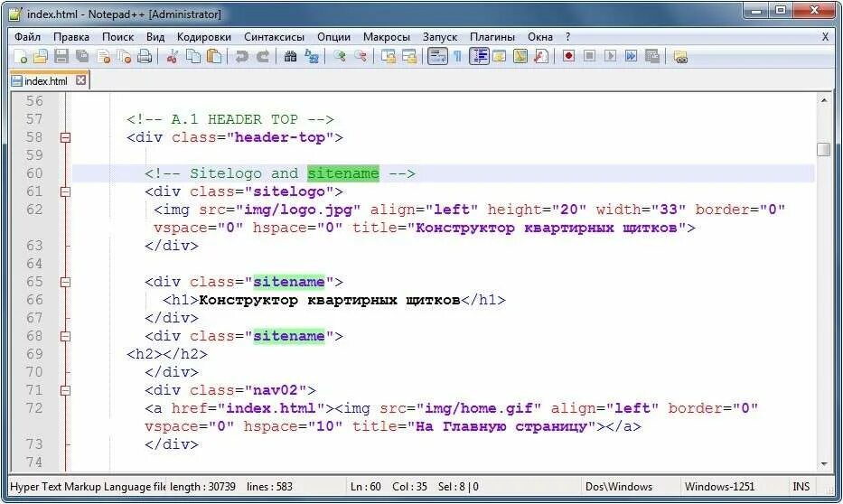This screenshot has width=843, height=504.
Task: Click highlighted sitename in line 60 comment
Action: [x=343, y=173]
